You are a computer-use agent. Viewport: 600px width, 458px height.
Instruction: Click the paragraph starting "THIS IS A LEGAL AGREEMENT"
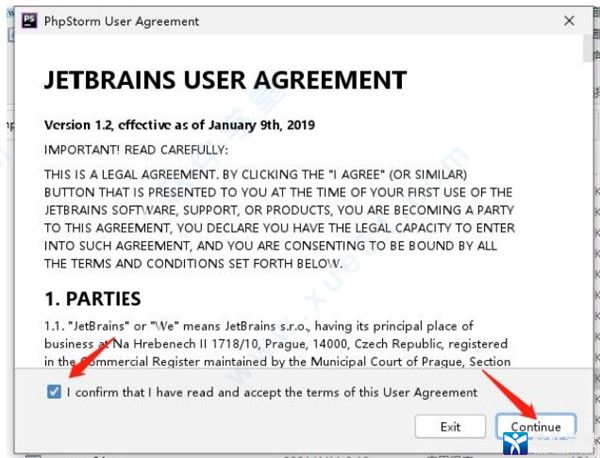tap(279, 219)
